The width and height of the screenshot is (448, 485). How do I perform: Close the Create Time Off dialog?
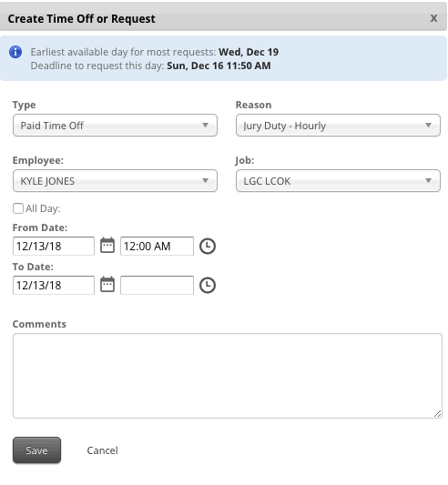[433, 18]
